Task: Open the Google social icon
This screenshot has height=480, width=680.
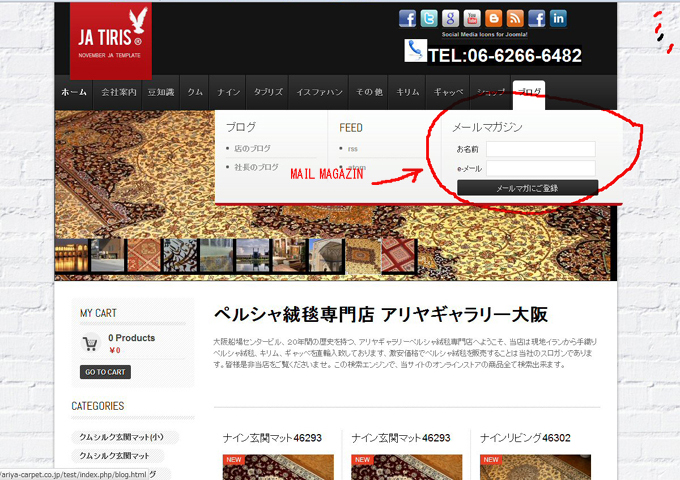Action: click(450, 19)
